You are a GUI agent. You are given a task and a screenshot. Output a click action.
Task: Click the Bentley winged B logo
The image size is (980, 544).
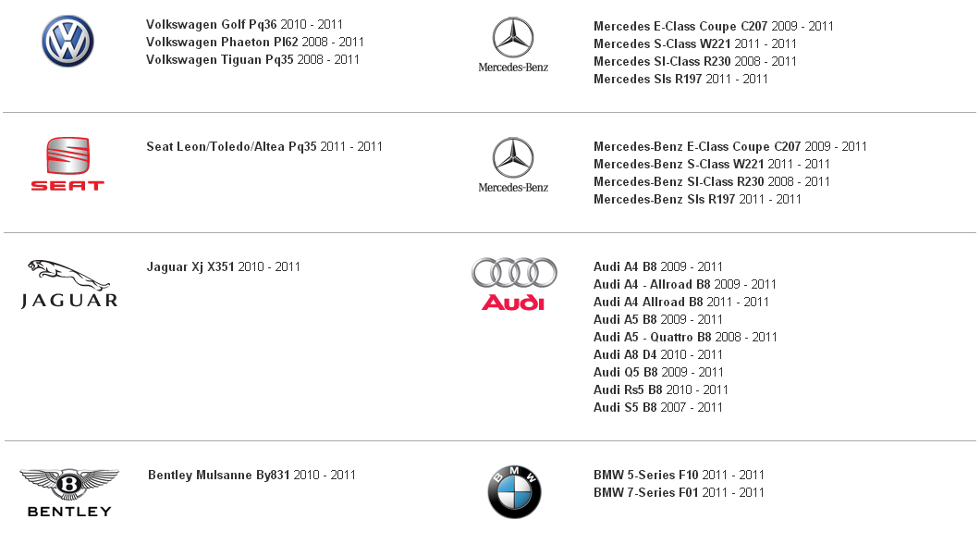click(68, 493)
